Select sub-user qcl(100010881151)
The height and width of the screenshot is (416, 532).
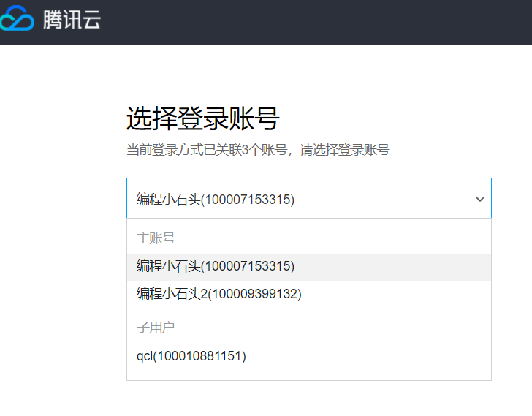pyautogui.click(x=308, y=357)
